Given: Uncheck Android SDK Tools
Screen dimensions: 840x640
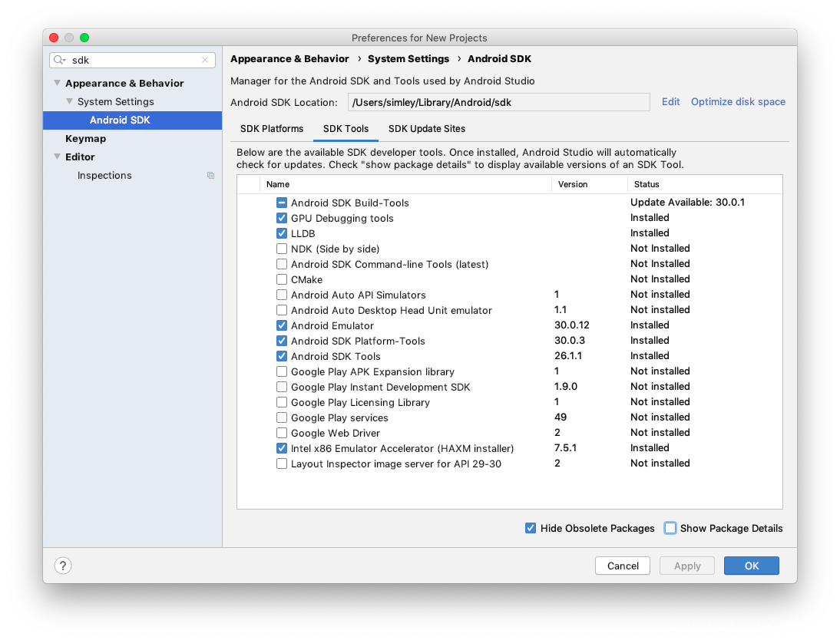Looking at the screenshot, I should click(x=282, y=356).
